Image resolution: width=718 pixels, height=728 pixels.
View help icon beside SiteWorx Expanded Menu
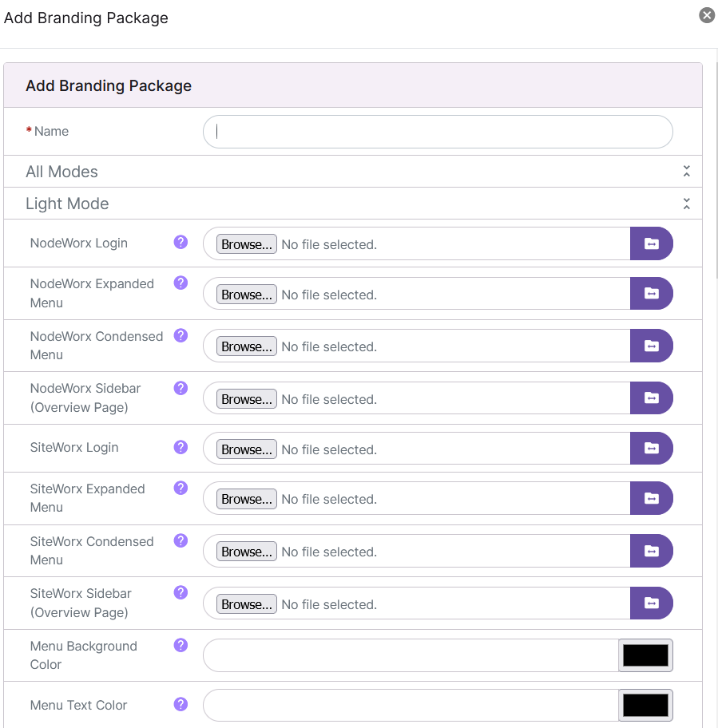(180, 488)
